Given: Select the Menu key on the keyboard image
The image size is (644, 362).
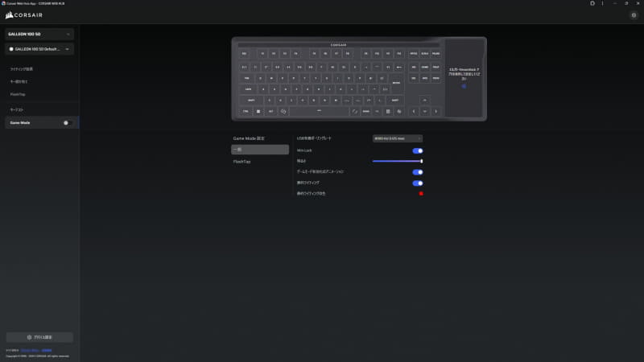Looking at the screenshot, I should [x=388, y=111].
